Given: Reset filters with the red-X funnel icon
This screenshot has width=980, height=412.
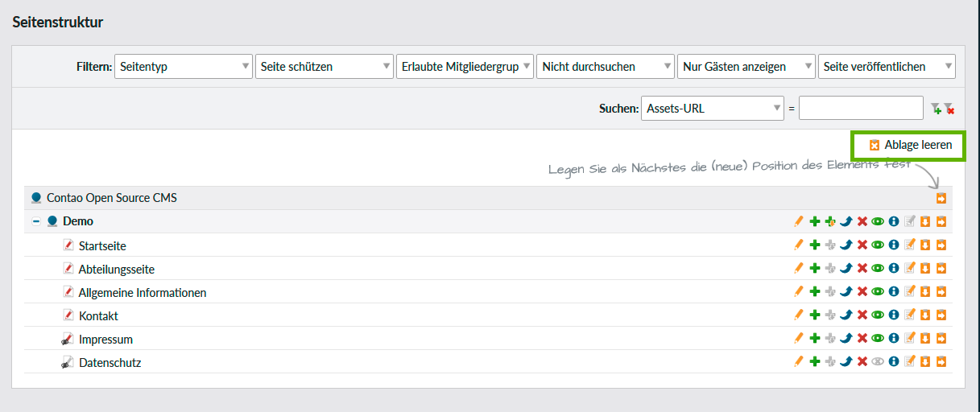Looking at the screenshot, I should coord(949,109).
